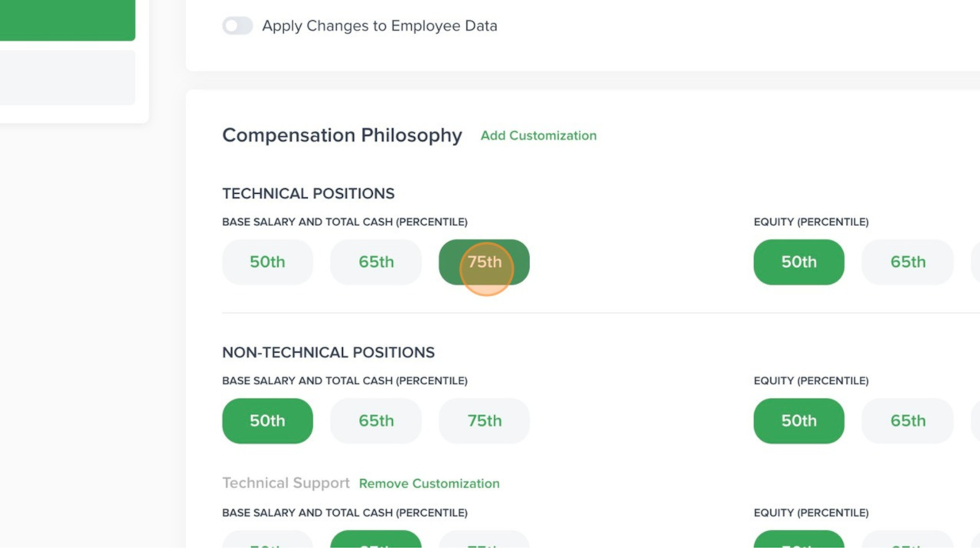The width and height of the screenshot is (980, 548).
Task: Select 65th percentile for Technical Support base salary
Action: click(x=376, y=540)
